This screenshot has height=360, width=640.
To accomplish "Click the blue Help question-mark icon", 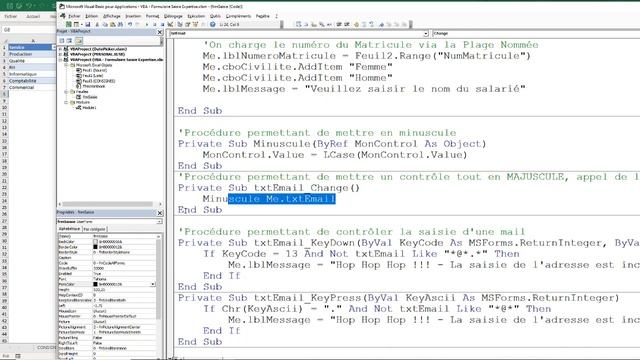I will (x=212, y=24).
